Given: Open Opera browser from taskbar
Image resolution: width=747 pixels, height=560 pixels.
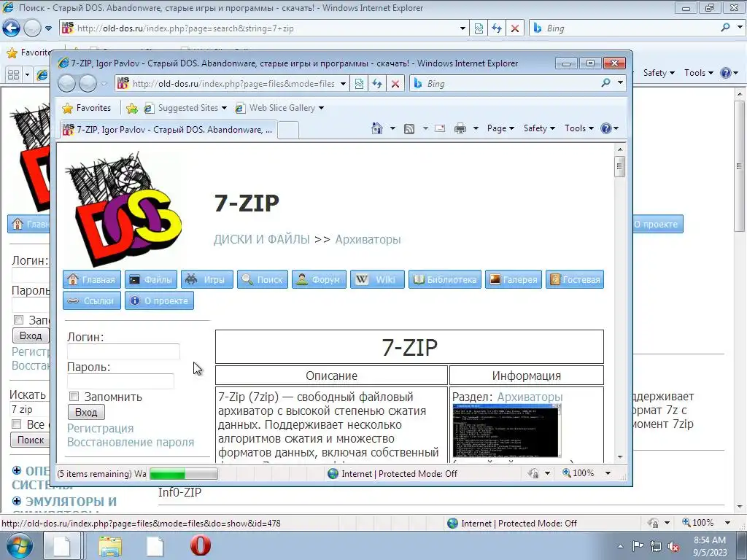Looking at the screenshot, I should click(x=201, y=545).
